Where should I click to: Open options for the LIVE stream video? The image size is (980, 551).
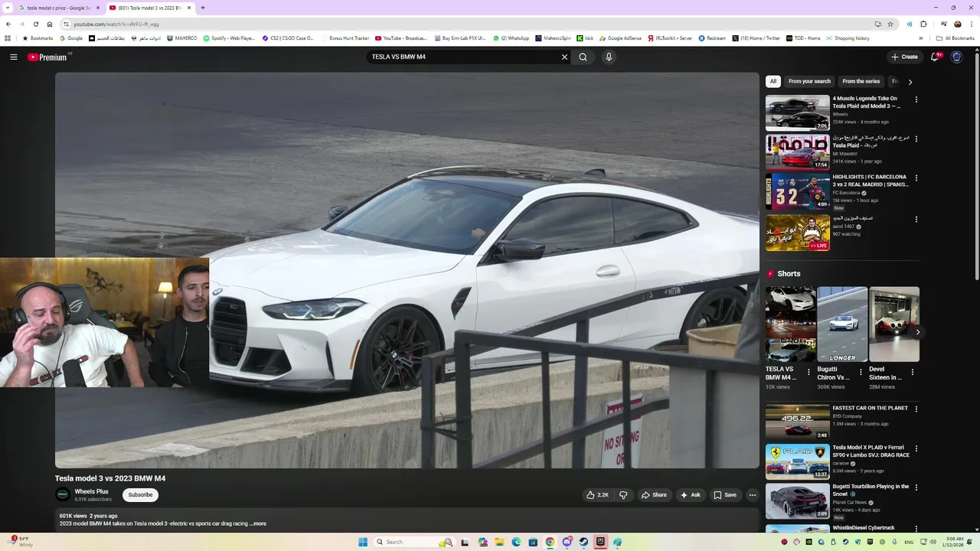[x=916, y=219]
